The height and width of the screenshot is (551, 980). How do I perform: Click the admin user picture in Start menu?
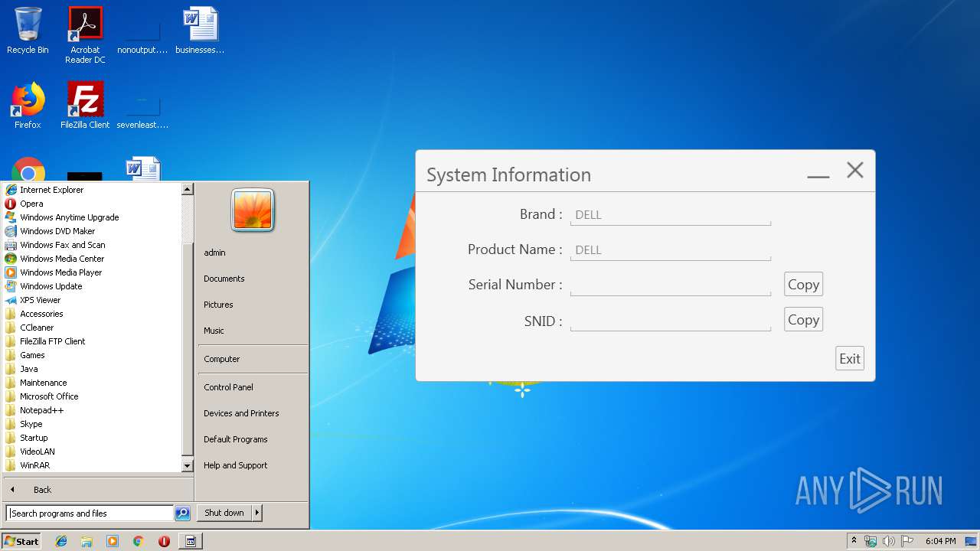tap(253, 210)
